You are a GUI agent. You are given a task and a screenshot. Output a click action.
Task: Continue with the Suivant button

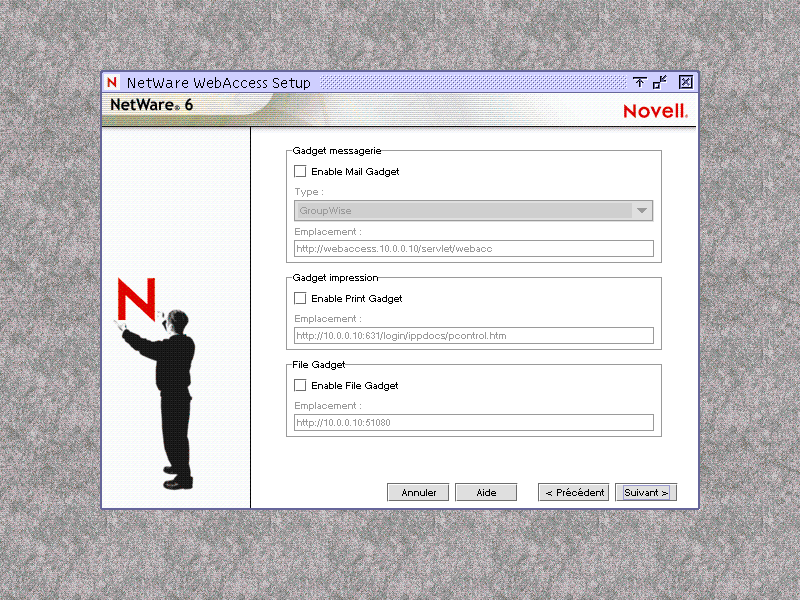click(x=645, y=492)
